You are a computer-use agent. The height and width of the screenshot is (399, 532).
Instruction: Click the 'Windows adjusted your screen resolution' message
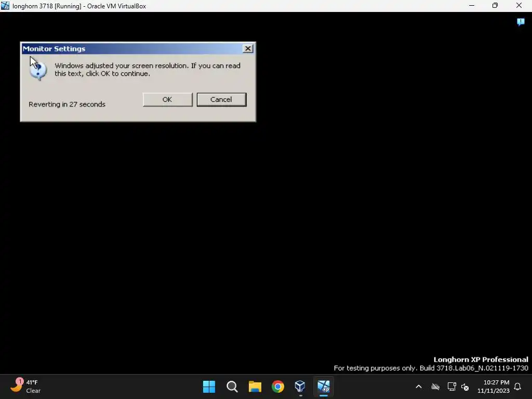pos(148,70)
